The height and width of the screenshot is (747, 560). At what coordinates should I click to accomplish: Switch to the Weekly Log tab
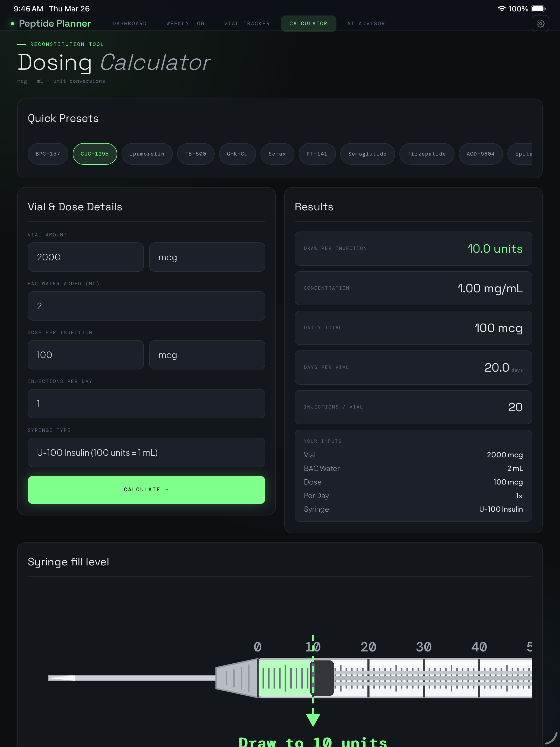(x=185, y=24)
